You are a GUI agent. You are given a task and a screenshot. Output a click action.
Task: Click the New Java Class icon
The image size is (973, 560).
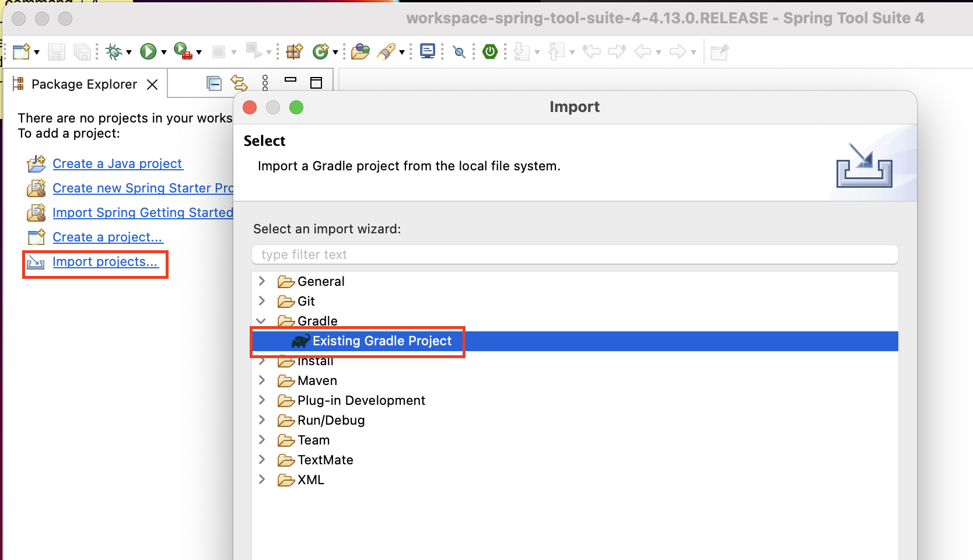(320, 52)
